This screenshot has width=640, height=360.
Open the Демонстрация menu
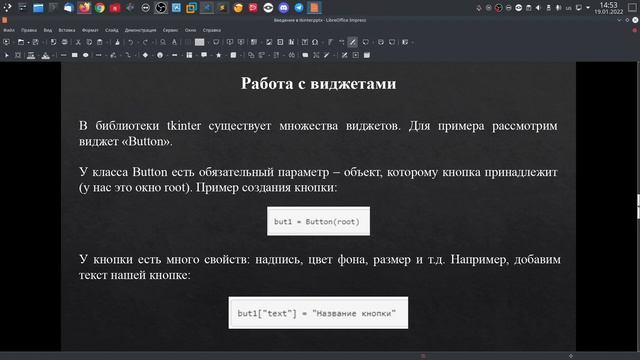(140, 30)
